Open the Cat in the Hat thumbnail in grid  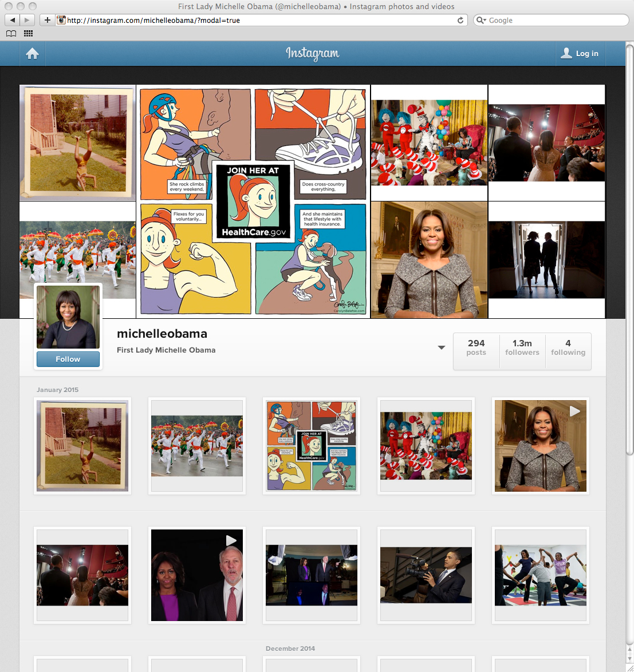pos(426,446)
